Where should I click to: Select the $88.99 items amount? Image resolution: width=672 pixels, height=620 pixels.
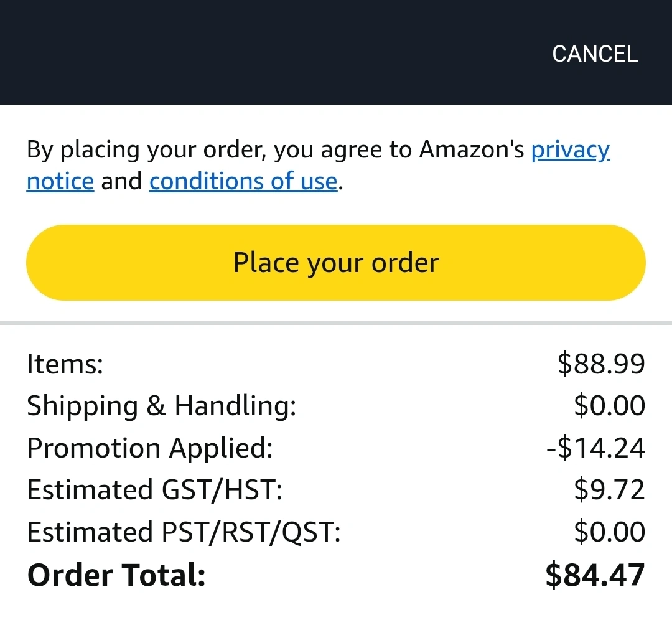click(x=601, y=364)
